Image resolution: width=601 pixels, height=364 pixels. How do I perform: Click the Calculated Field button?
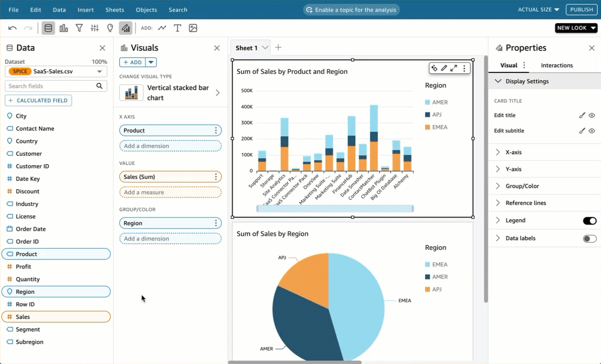(38, 100)
